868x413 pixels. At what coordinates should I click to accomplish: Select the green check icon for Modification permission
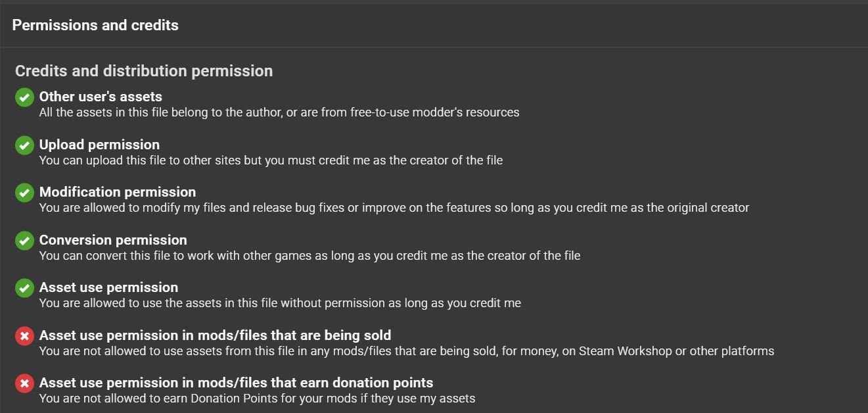tap(24, 193)
